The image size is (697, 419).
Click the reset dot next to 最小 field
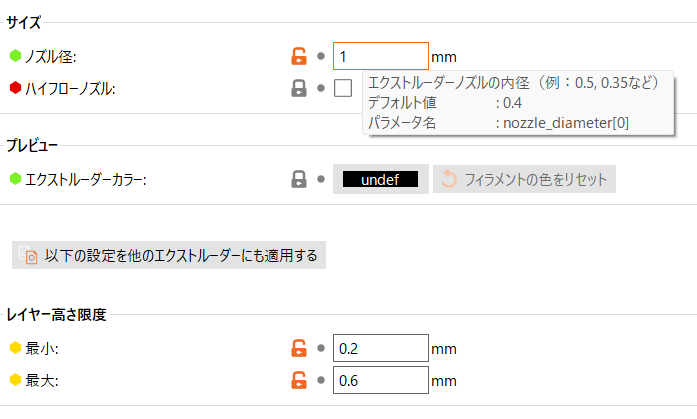pos(320,348)
